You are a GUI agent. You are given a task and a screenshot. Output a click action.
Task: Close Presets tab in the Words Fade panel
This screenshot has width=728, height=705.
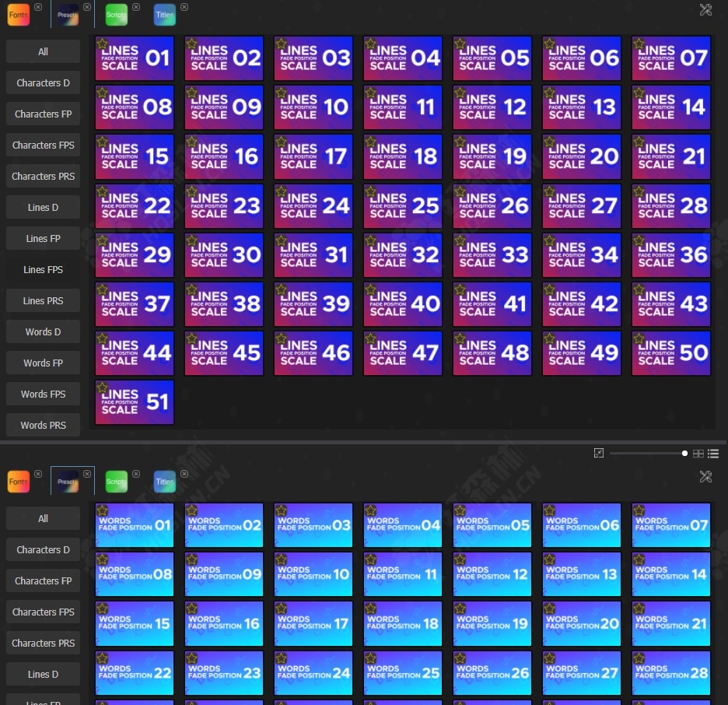coord(87,474)
